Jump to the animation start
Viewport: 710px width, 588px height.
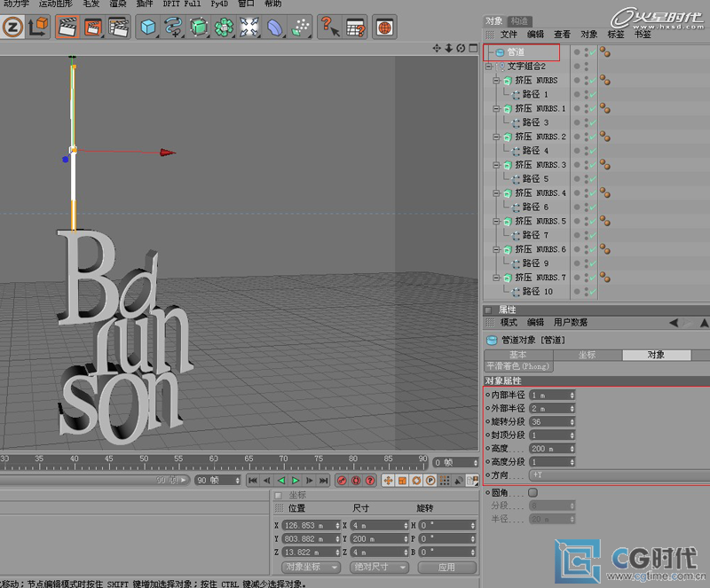(x=253, y=481)
